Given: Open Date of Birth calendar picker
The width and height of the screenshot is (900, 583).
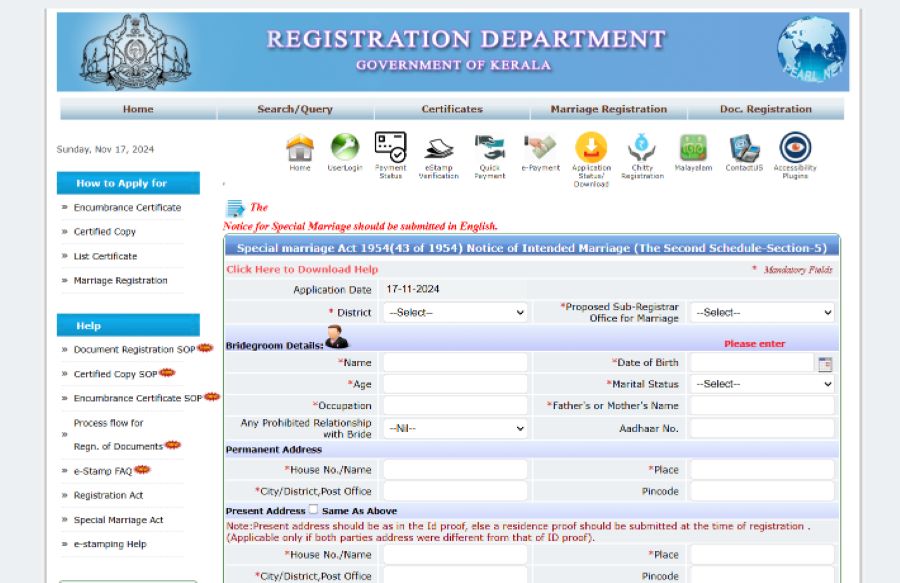Looking at the screenshot, I should click(x=825, y=364).
